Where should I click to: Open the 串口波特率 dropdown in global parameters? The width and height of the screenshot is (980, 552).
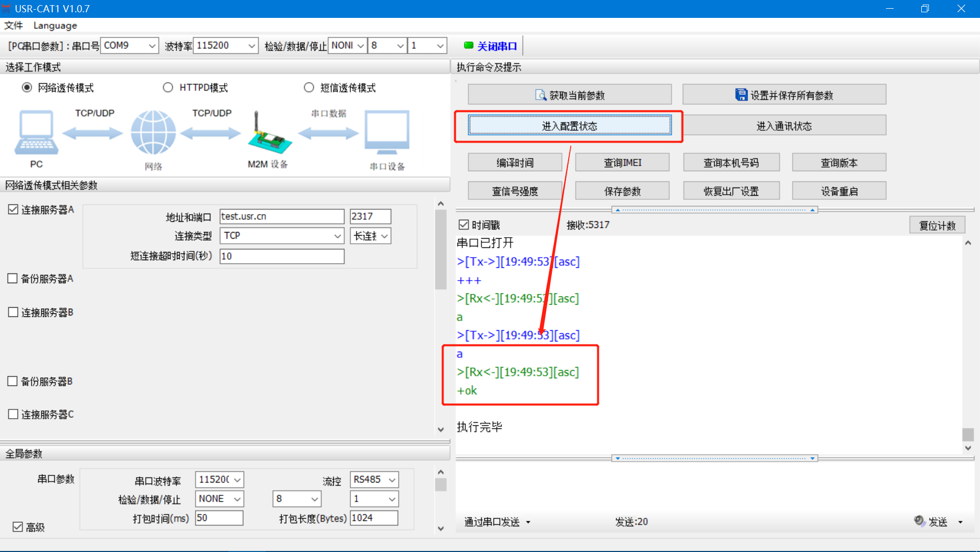pos(220,479)
